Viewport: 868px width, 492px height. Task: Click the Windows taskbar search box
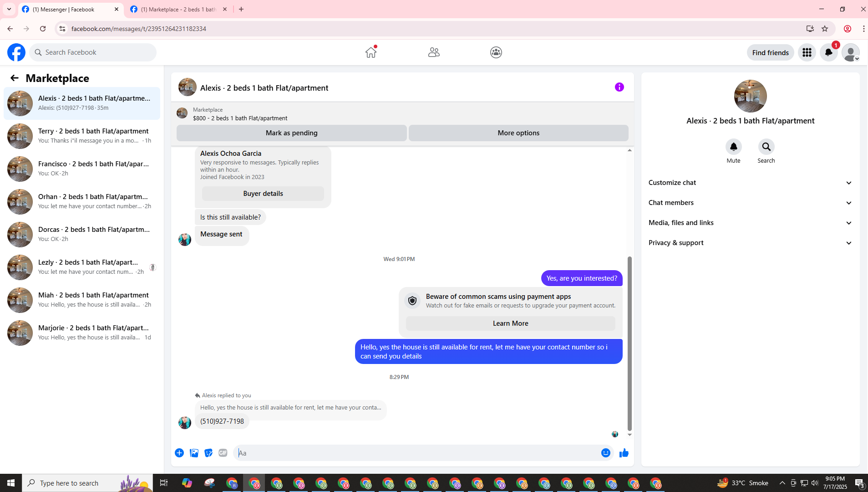[87, 483]
